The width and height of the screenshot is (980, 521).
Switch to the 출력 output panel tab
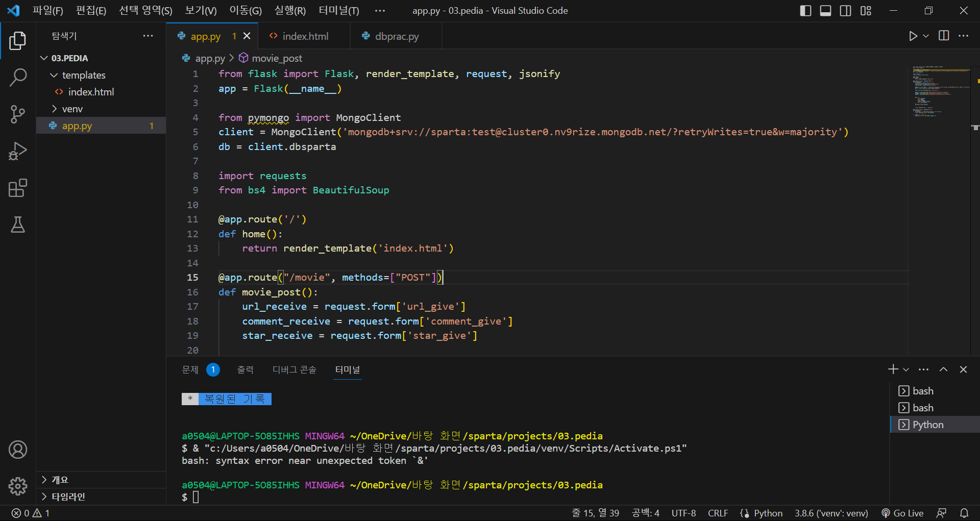coord(245,369)
